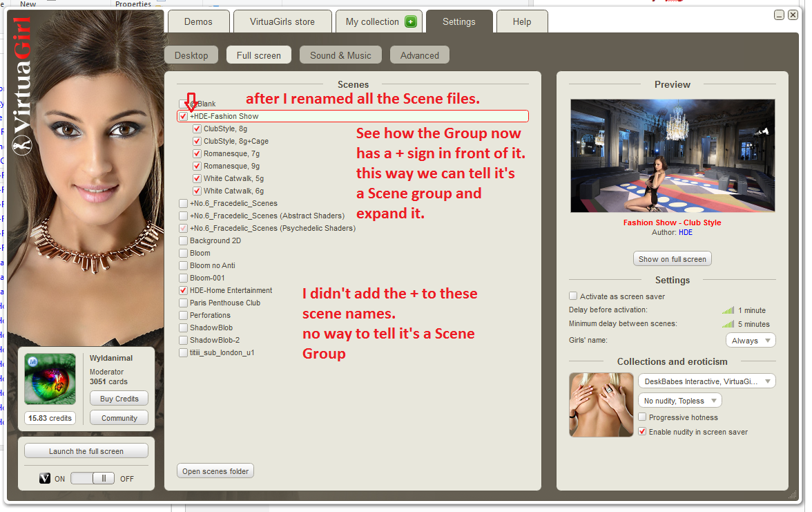Image resolution: width=812 pixels, height=512 pixels.
Task: Click Open scenes folder button
Action: click(x=215, y=471)
